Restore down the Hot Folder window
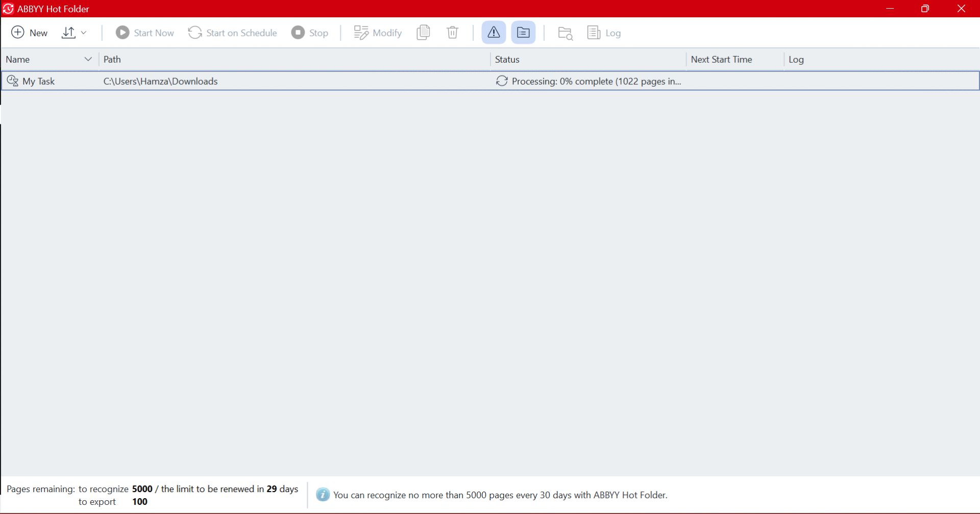Screen dimensions: 980x514 tap(925, 9)
